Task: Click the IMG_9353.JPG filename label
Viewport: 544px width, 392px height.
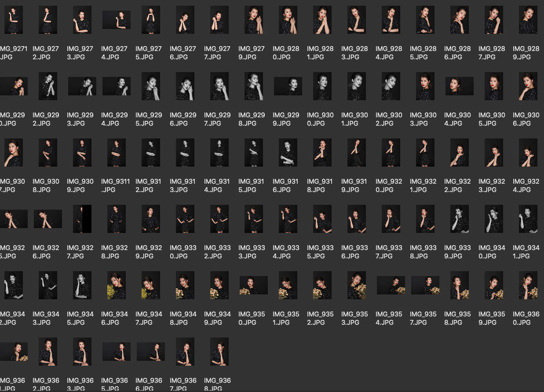Action: (x=354, y=318)
